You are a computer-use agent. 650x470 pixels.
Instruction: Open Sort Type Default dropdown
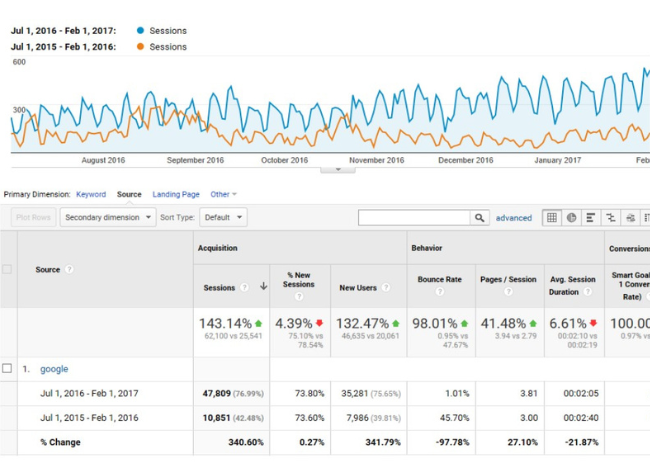(223, 217)
